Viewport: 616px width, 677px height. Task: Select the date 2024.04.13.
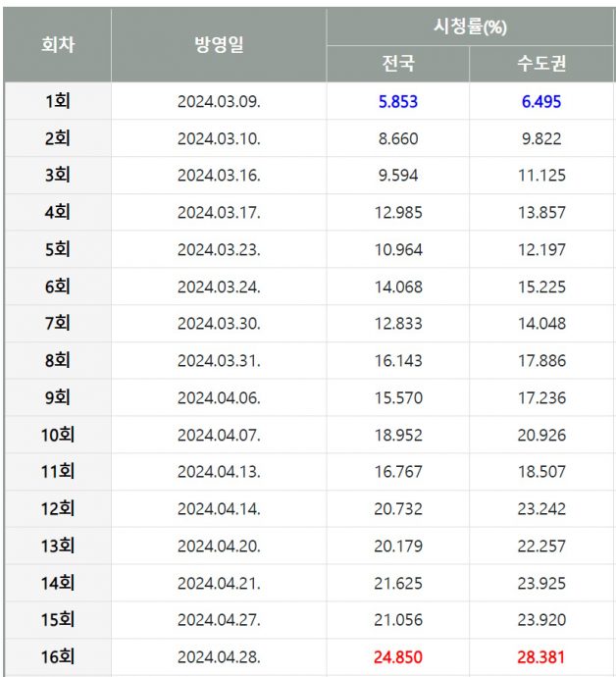point(219,472)
